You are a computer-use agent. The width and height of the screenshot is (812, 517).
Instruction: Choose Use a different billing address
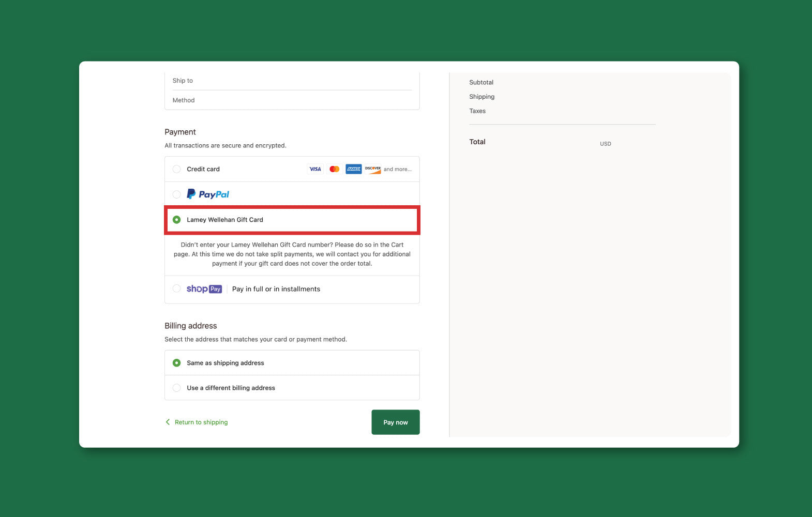click(177, 388)
